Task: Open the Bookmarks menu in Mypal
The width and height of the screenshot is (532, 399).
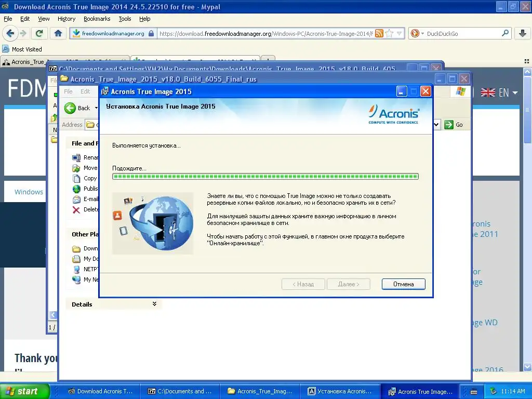Action: click(97, 19)
